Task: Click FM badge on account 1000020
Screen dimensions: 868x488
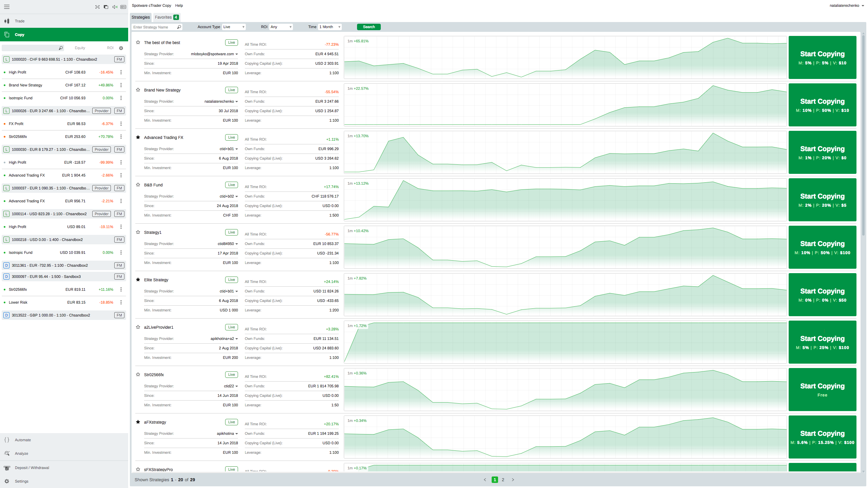Action: (119, 59)
